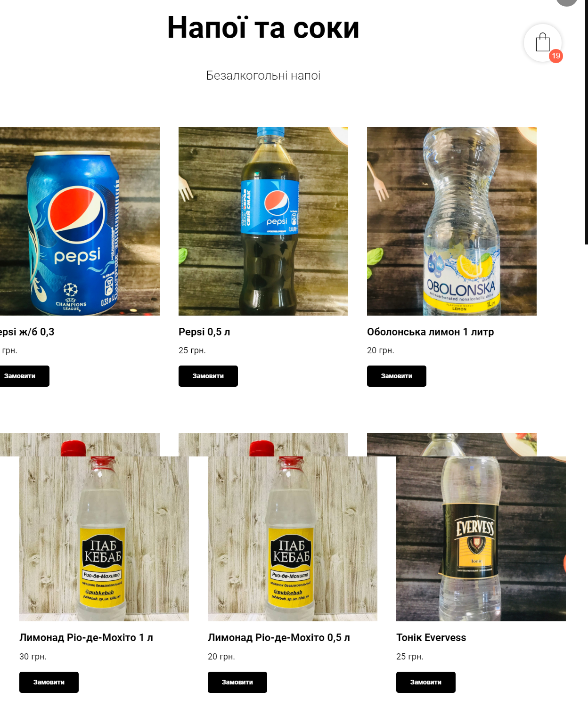The image size is (588, 724).
Task: Open the Evervess tonic bottle image
Action: click(x=481, y=539)
